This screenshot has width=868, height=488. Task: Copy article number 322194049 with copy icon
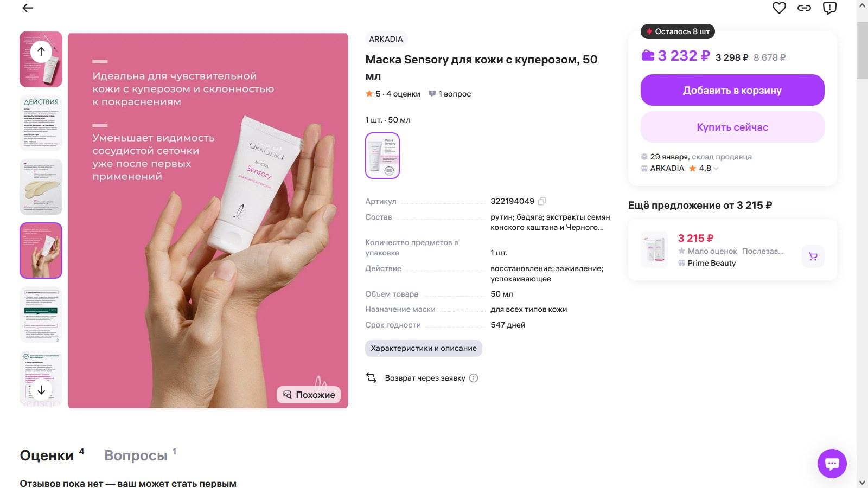543,201
